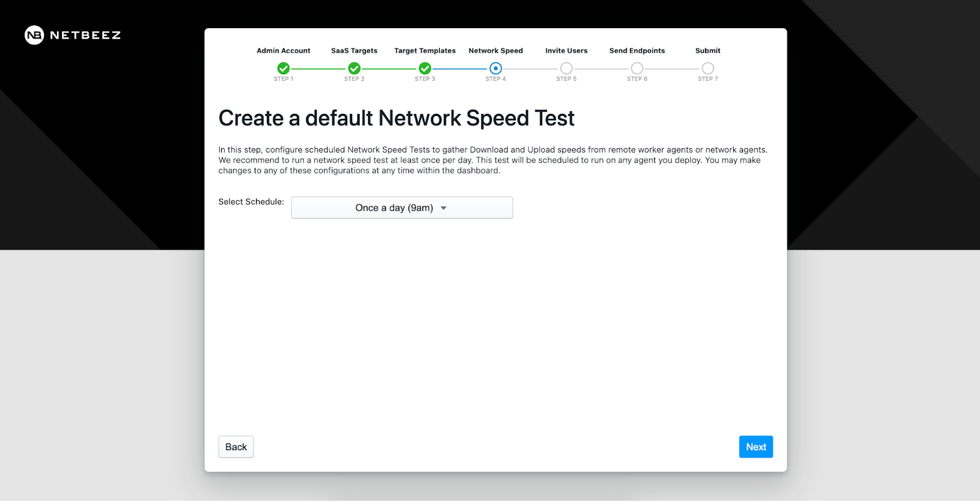The image size is (980, 501).
Task: Click the 'STEP 7' caption text
Action: tap(708, 79)
